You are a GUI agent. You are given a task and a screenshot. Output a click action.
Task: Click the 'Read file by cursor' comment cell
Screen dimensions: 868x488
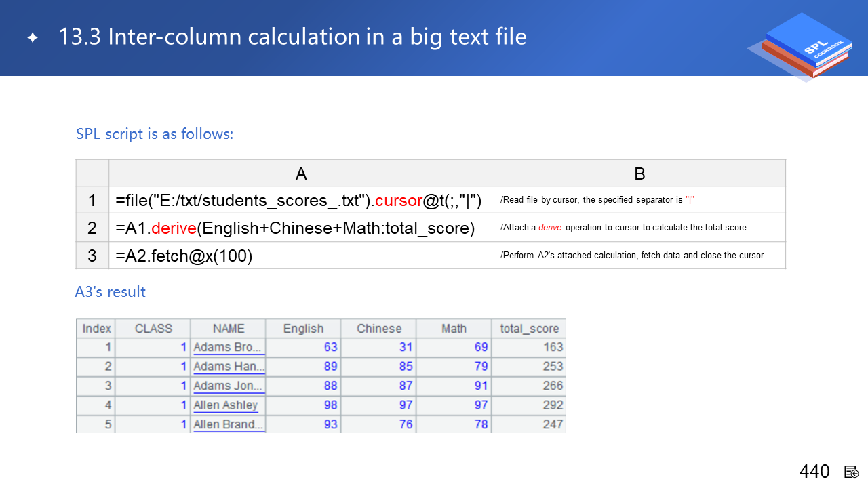(597, 200)
